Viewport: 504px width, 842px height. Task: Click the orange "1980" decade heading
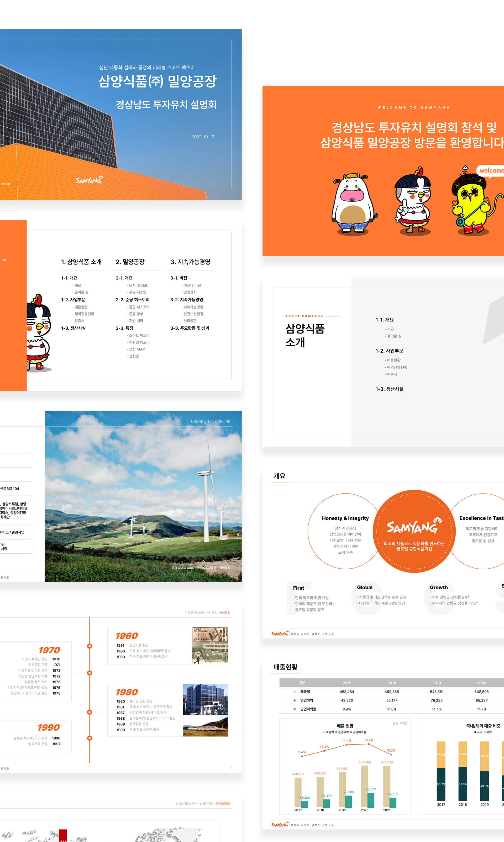(x=127, y=692)
